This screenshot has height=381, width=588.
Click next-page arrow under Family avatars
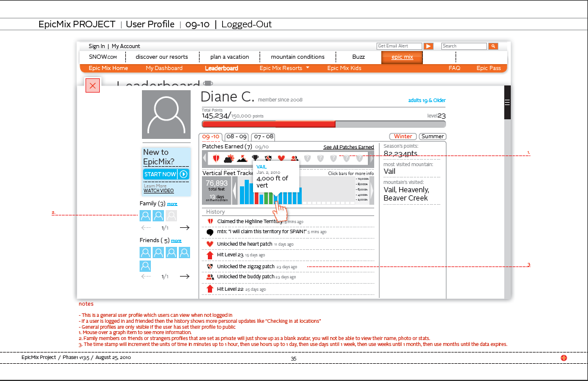tap(185, 227)
